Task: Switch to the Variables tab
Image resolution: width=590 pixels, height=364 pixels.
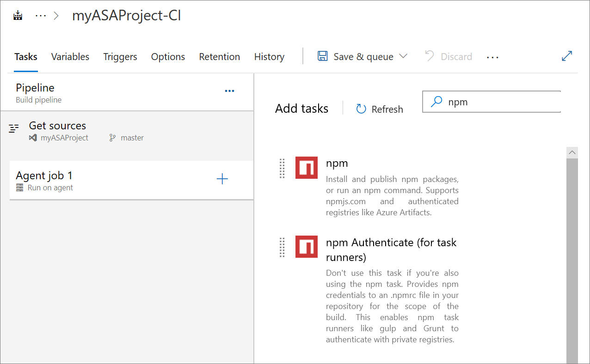Action: coord(70,56)
